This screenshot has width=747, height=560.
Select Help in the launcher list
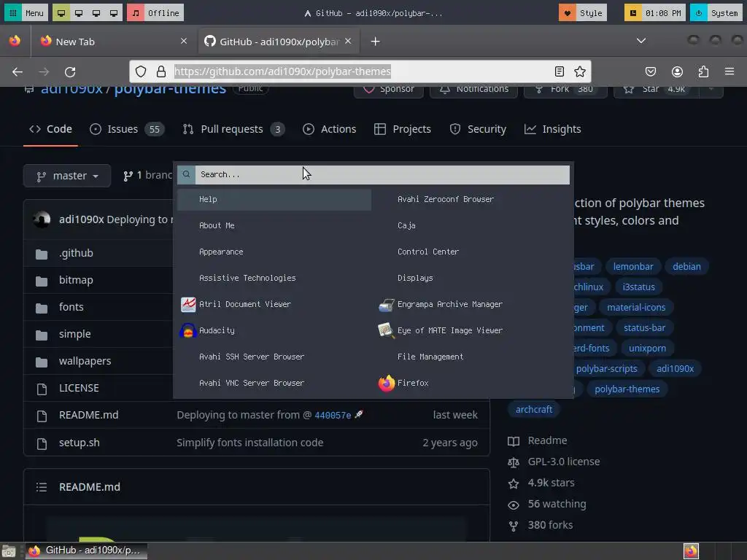pos(274,200)
